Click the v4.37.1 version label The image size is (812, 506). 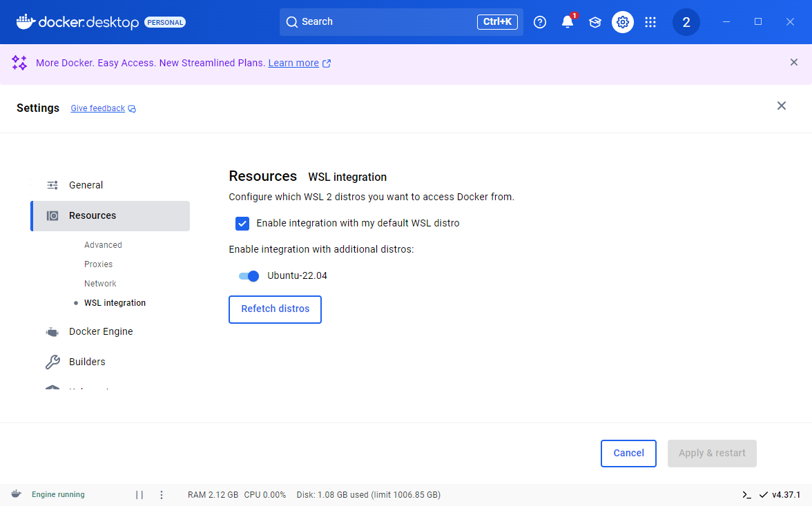click(786, 495)
